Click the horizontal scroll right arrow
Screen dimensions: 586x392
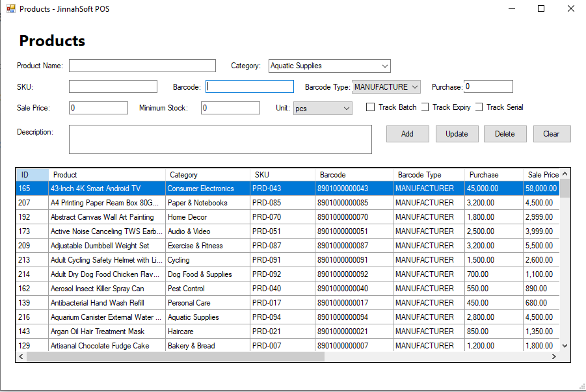[x=554, y=356]
